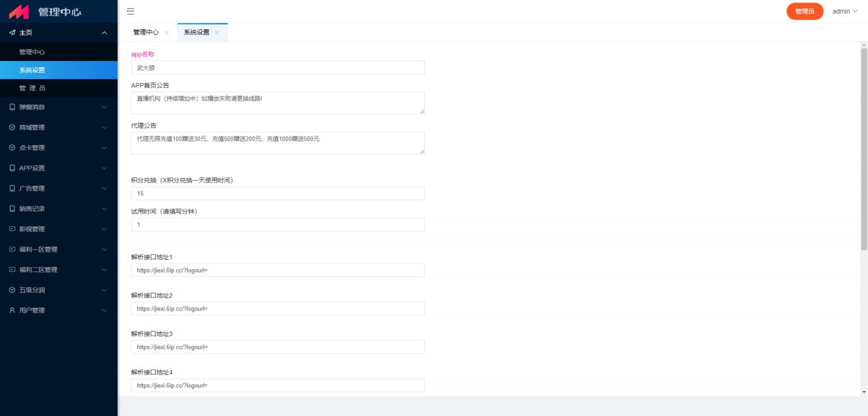Viewport: 868px width, 416px height.
Task: Collapse the 主页 menu chevron
Action: [105, 33]
